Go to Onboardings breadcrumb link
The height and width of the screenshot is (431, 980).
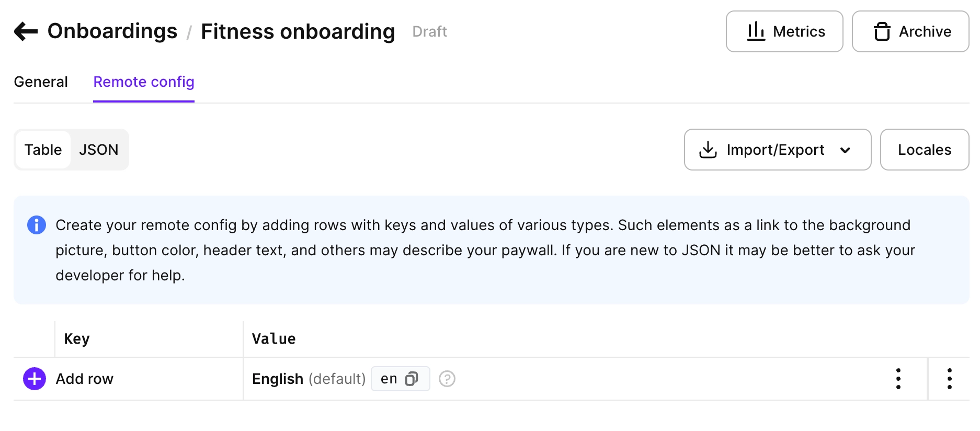point(112,31)
